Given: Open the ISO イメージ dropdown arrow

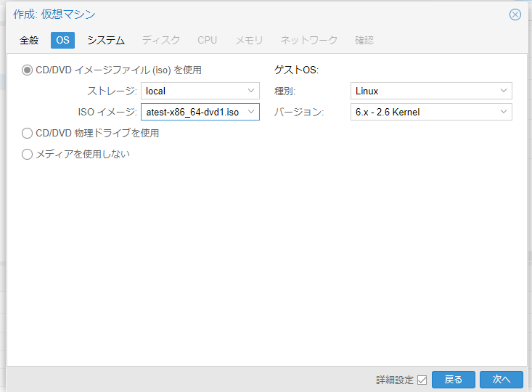Looking at the screenshot, I should 251,112.
